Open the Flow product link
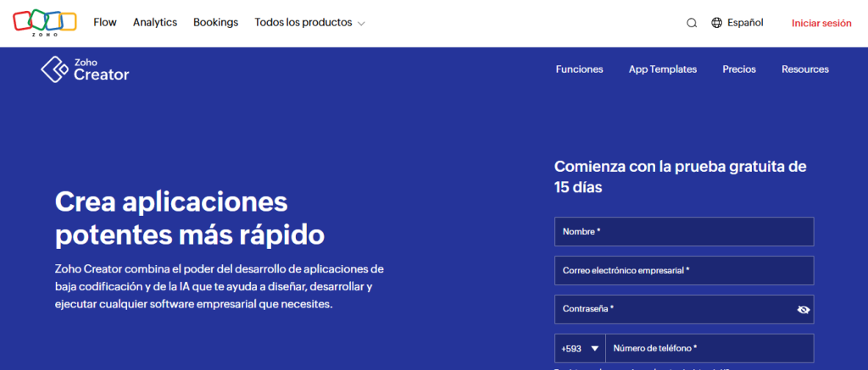 pyautogui.click(x=105, y=23)
